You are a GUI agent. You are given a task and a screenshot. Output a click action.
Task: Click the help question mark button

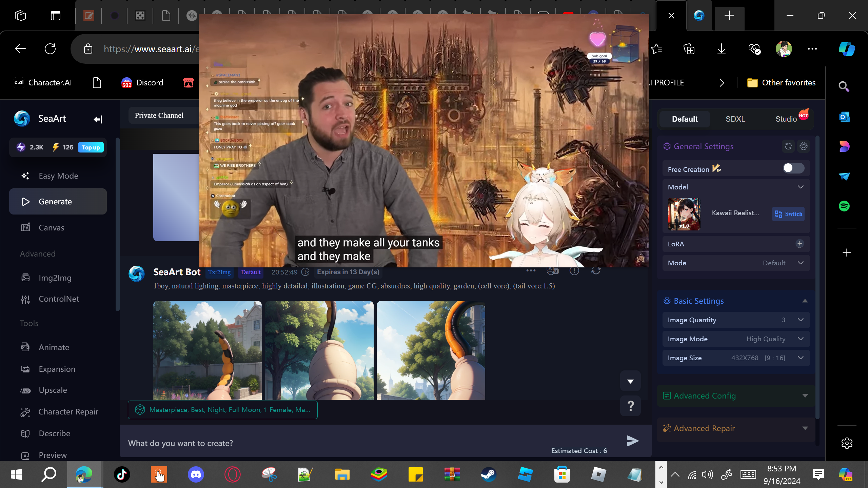[630, 406]
